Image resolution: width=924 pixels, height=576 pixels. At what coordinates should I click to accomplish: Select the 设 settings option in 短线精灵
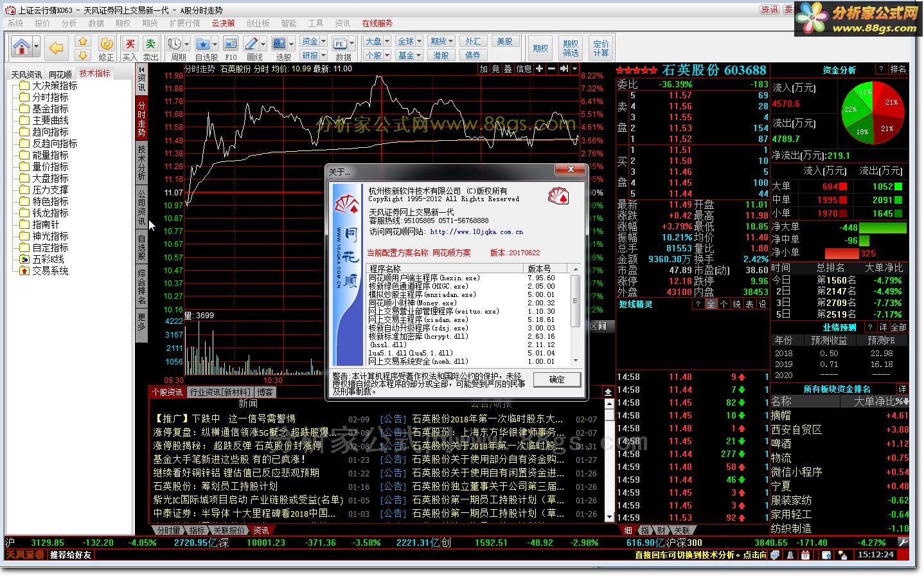point(762,304)
